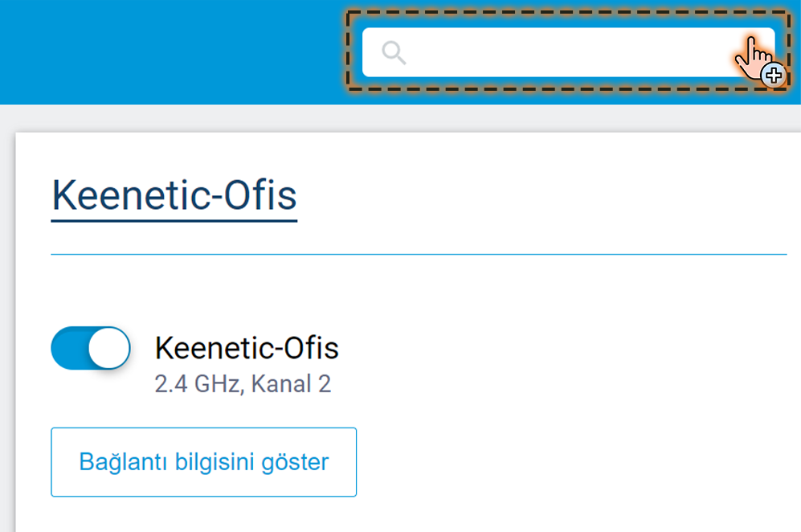
Task: Click gray strip between header and card
Action: click(402, 118)
